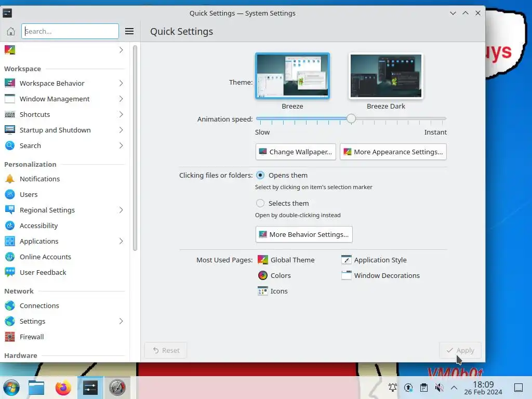The image size is (532, 399).
Task: Click the Application Style icon
Action: click(347, 260)
